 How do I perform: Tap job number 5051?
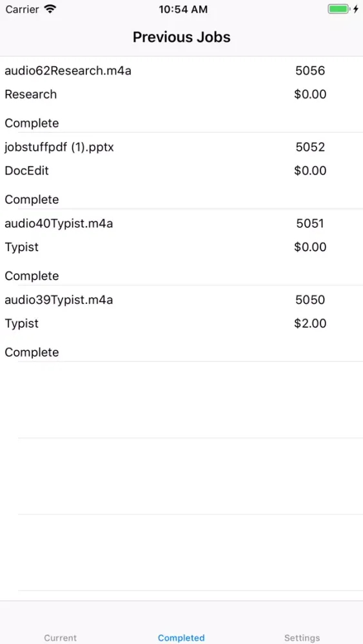pos(310,224)
